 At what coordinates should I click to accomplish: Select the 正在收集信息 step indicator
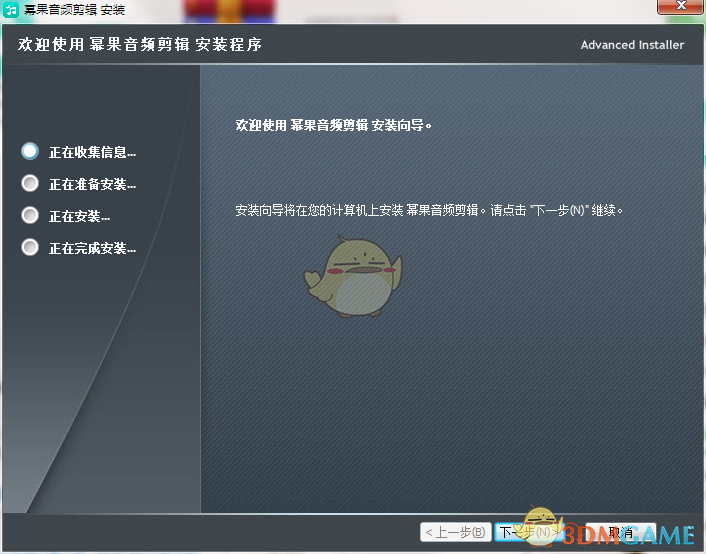[x=30, y=151]
